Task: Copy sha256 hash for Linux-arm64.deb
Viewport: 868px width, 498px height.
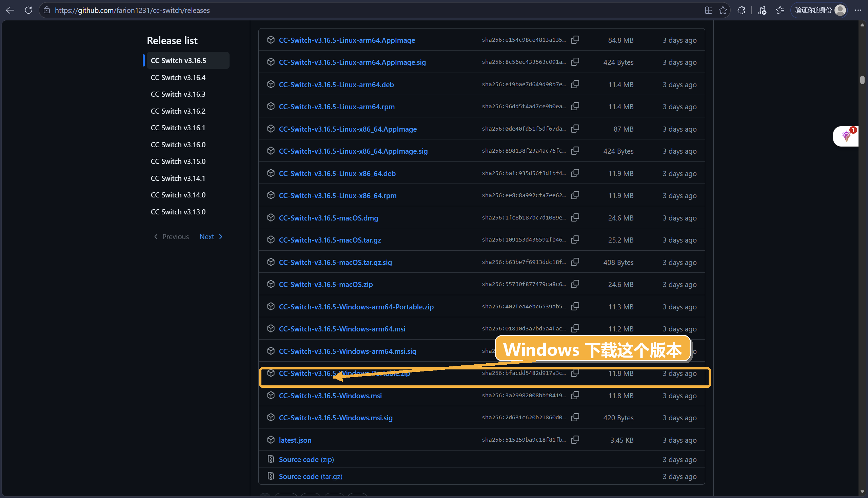Action: pos(575,84)
